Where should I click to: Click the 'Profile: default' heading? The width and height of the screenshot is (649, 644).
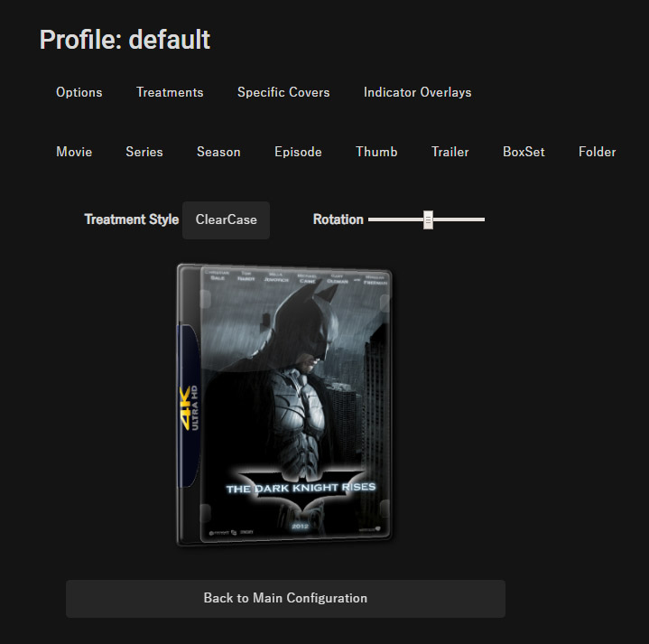[125, 40]
